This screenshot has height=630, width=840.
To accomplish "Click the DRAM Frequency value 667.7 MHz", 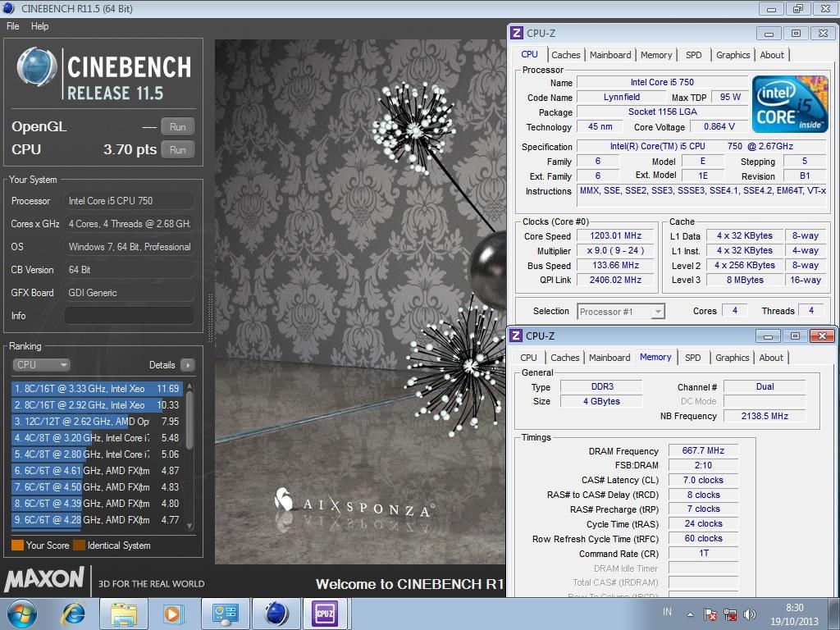I will [703, 450].
